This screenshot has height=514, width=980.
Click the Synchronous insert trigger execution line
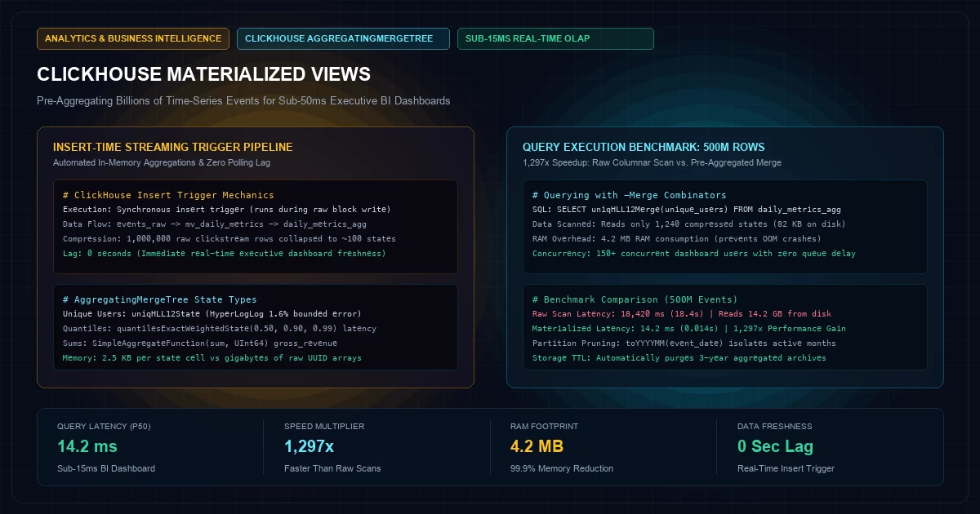pos(227,210)
